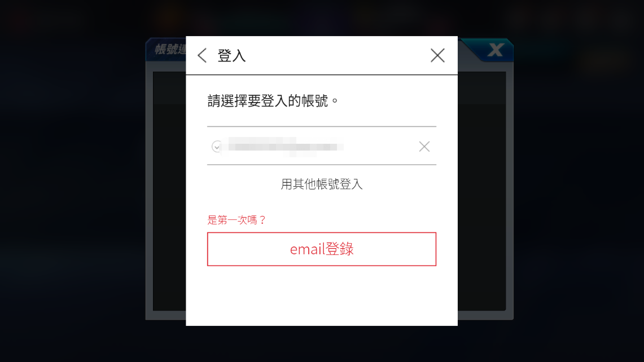
Task: Click the blank white area below email登錄
Action: (322, 297)
